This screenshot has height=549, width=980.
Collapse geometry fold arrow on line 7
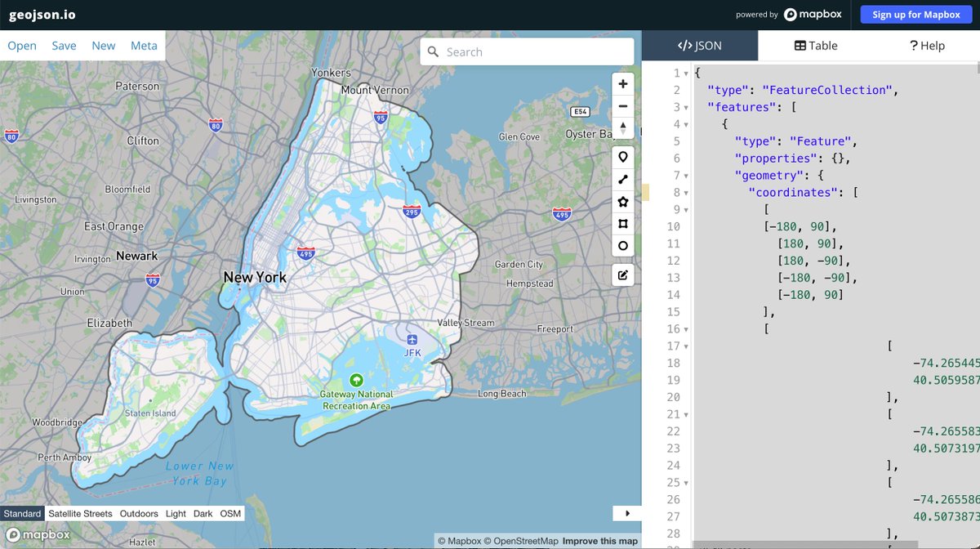[686, 176]
